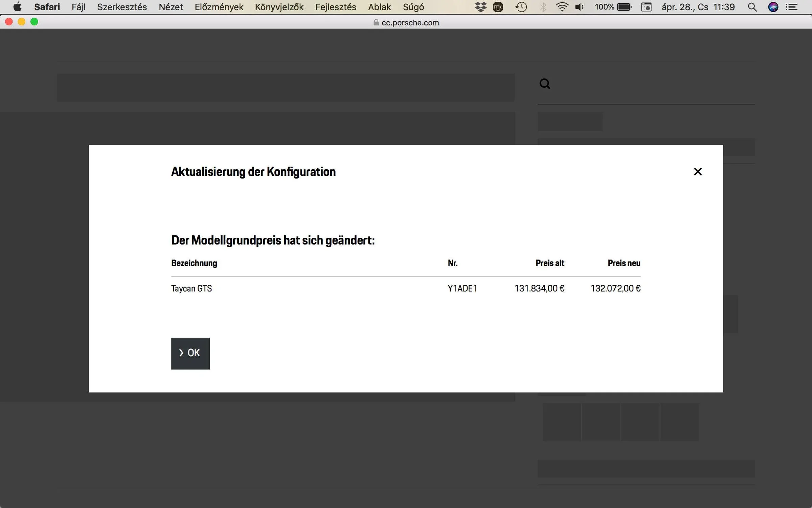Click the red close window button
This screenshot has width=812, height=508.
9,22
